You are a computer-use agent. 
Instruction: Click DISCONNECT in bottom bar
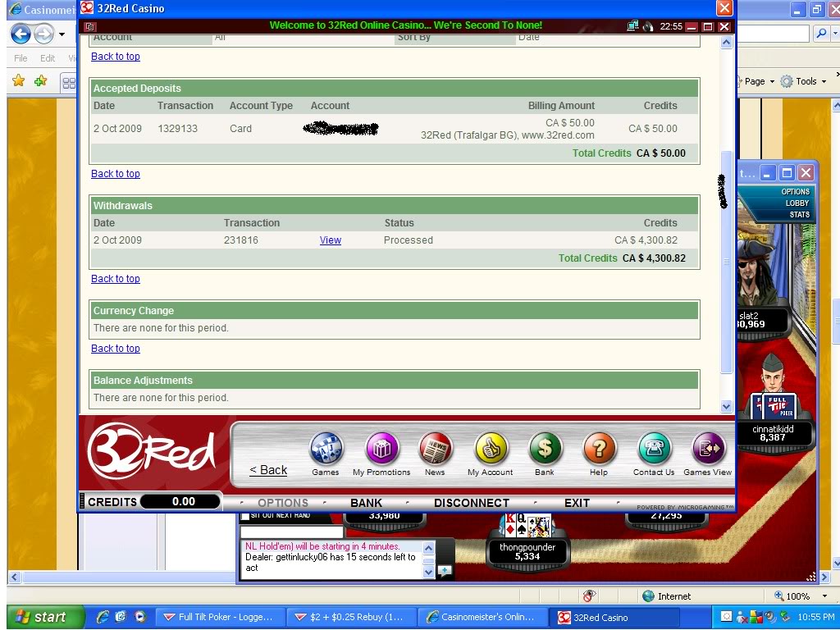[472, 503]
